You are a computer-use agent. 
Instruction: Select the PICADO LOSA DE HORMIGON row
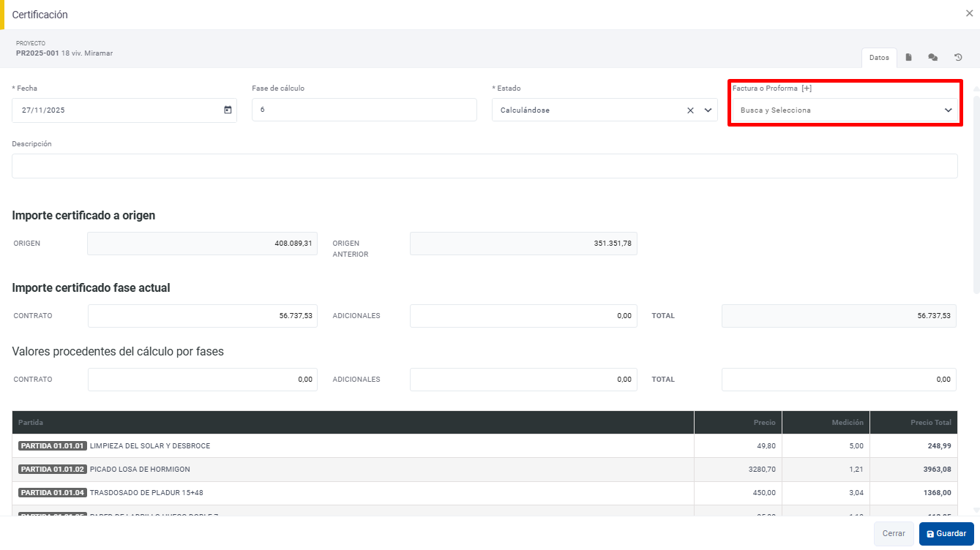point(353,470)
